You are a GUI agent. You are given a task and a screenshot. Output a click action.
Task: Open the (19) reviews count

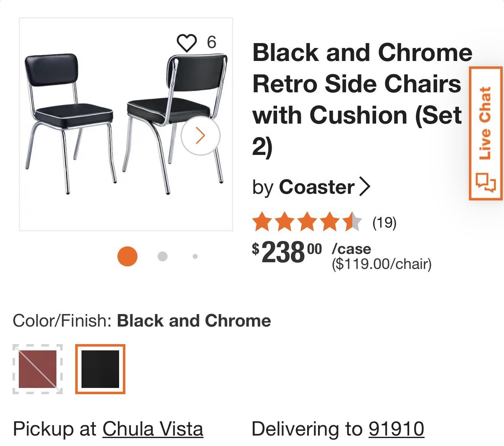(x=384, y=223)
